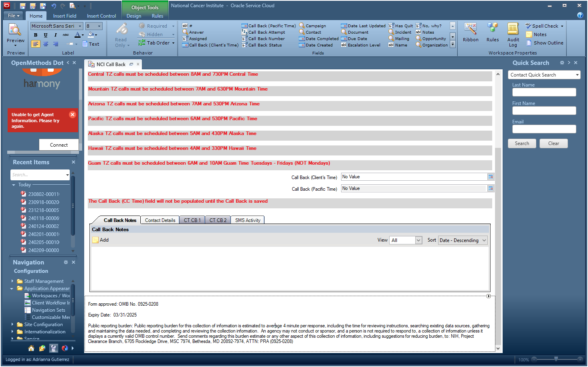Switch to the Insert Field ribbon tab
Image resolution: width=588 pixels, height=367 pixels.
(65, 16)
